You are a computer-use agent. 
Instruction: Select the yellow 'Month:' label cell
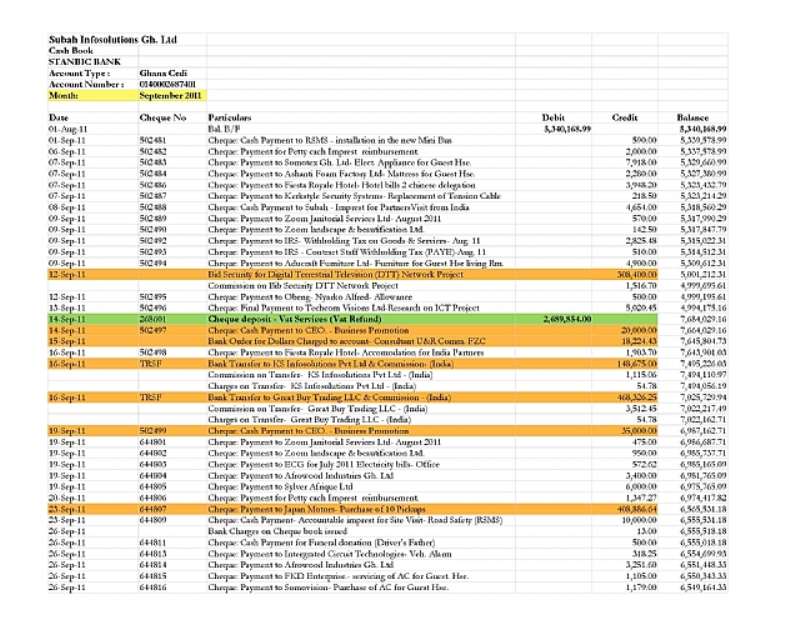[93, 95]
